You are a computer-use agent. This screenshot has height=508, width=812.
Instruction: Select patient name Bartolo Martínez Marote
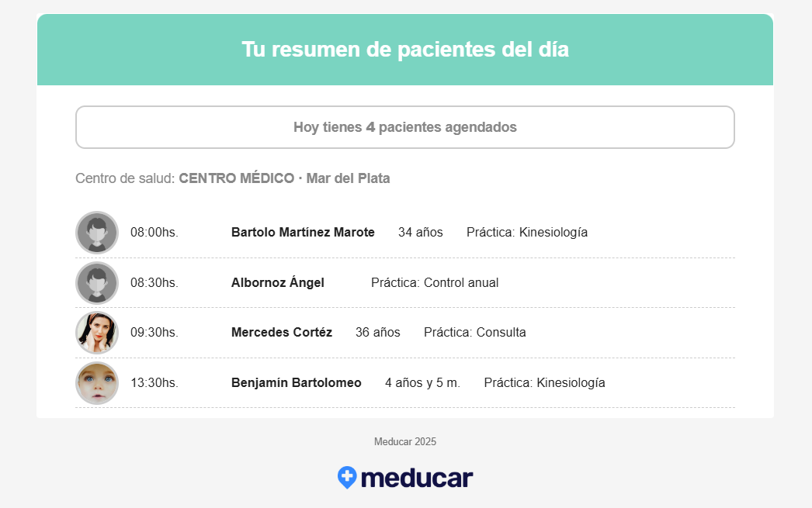[x=303, y=232]
